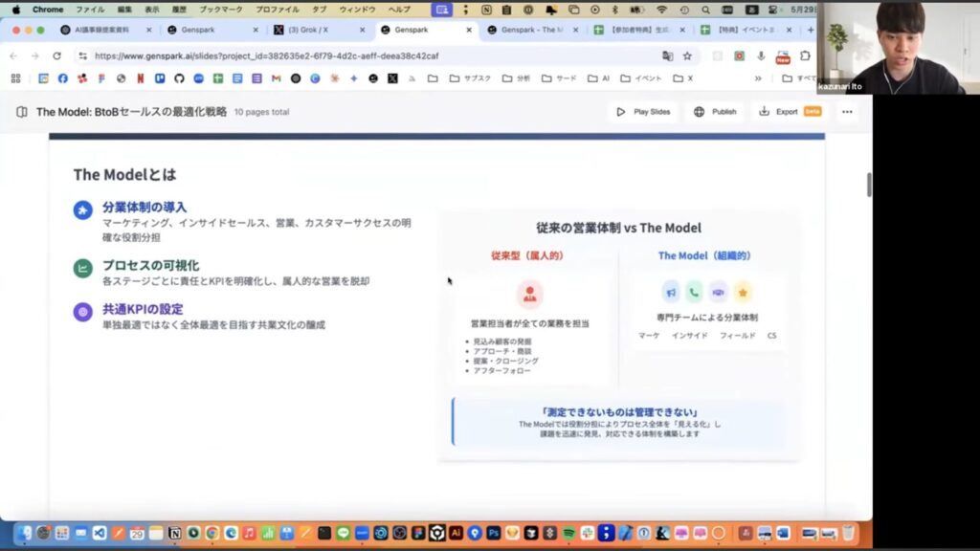980x551 pixels.
Task: Reload the current page
Action: [x=57, y=55]
